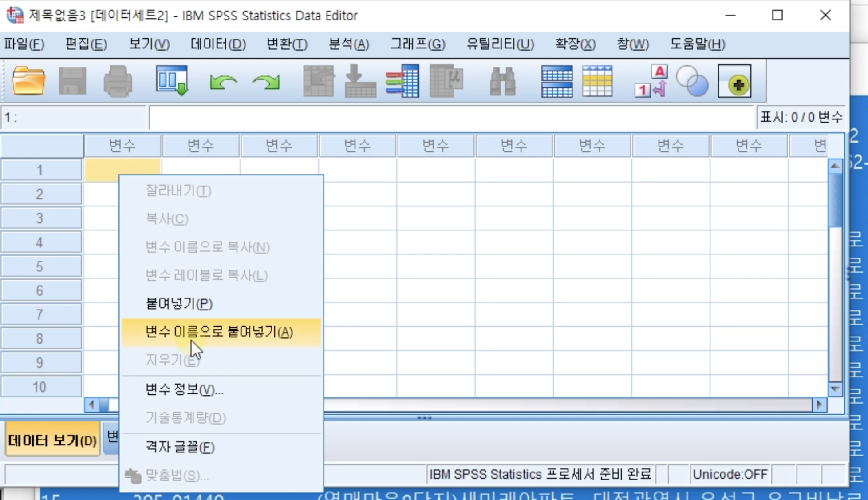Click the 'IBM SPSS Statistics 프로세서 준비 완료' status
This screenshot has width=868, height=500.
(540, 474)
